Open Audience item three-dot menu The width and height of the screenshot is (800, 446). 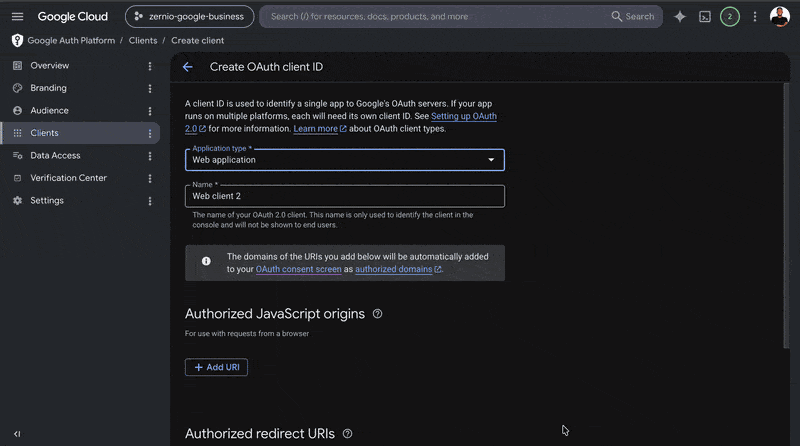coord(149,111)
